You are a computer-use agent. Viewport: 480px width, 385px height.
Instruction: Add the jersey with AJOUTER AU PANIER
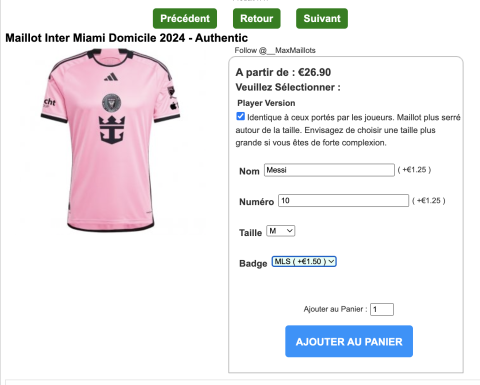[349, 341]
